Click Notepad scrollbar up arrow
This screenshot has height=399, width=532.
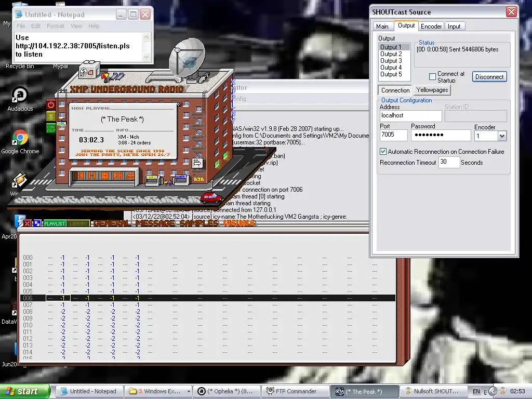click(x=147, y=37)
